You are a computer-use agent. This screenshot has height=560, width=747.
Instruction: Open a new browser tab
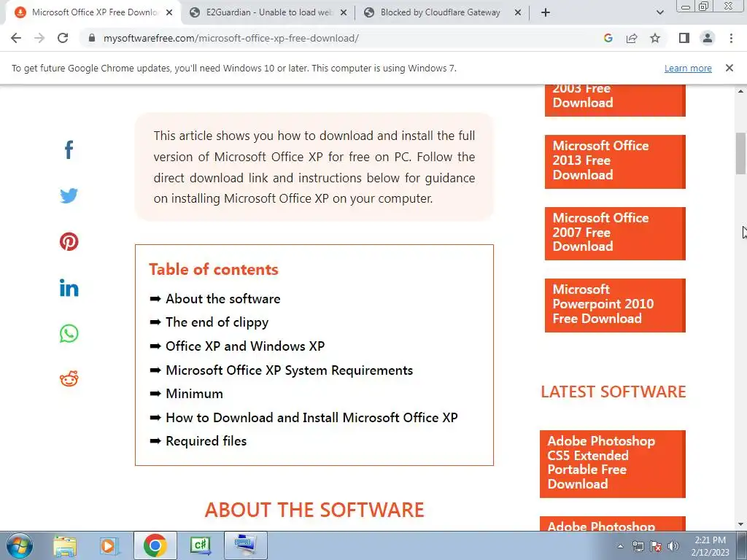coord(546,13)
